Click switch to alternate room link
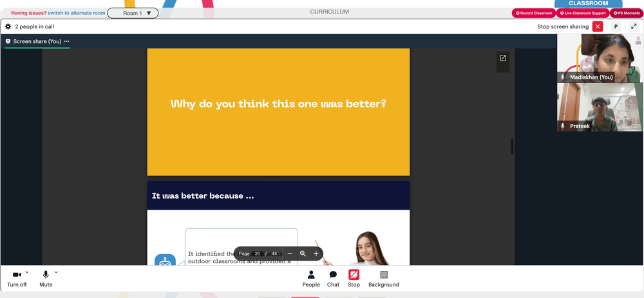The height and width of the screenshot is (298, 644). 77,13
